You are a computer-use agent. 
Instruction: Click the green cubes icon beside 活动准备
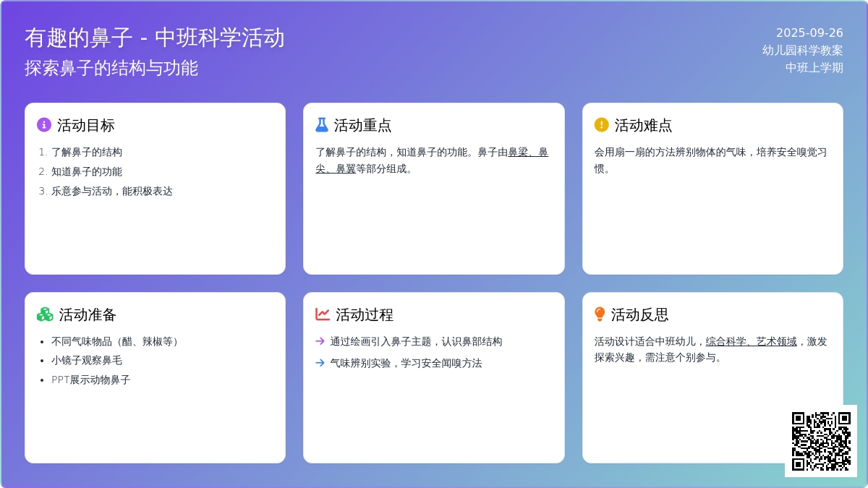coord(45,314)
